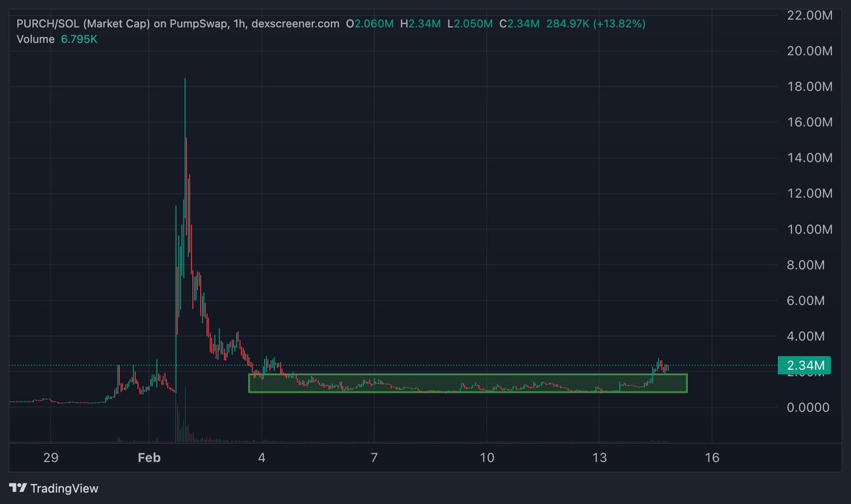
Task: Click the L2.050M low value
Action: coord(469,24)
